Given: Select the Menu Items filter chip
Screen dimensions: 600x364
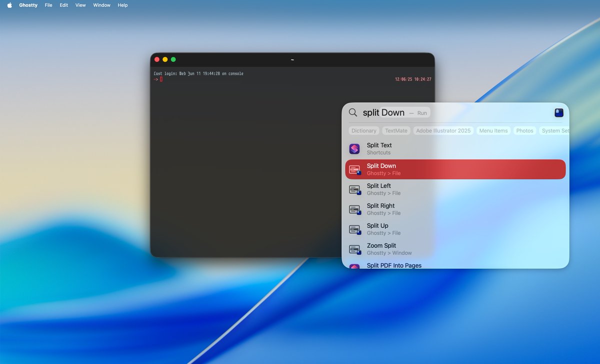Looking at the screenshot, I should point(493,130).
